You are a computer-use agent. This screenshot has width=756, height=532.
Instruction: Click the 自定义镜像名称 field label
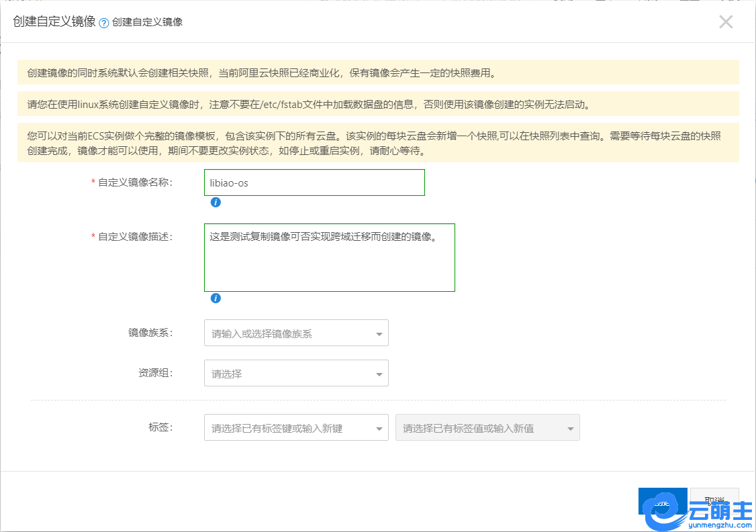(135, 182)
